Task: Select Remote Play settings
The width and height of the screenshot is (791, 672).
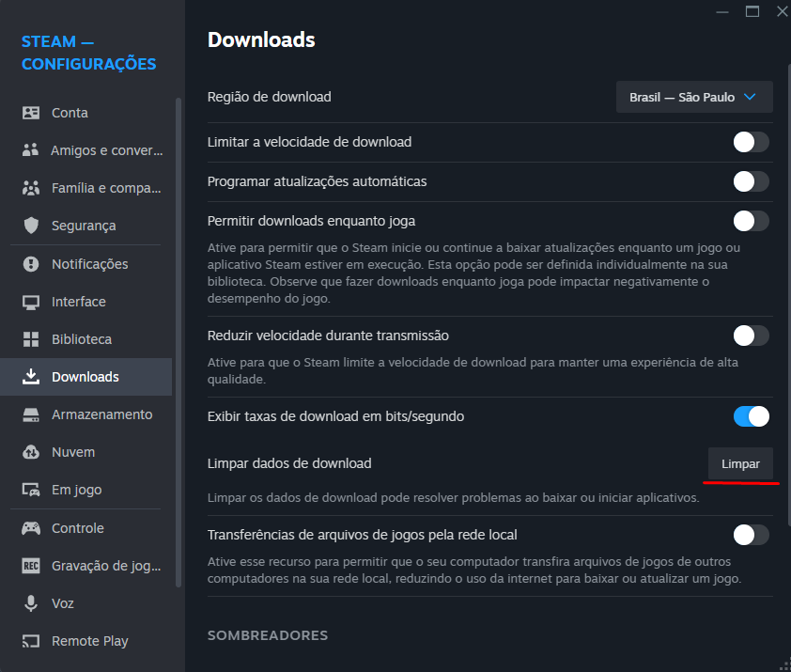Action: pyautogui.click(x=85, y=641)
